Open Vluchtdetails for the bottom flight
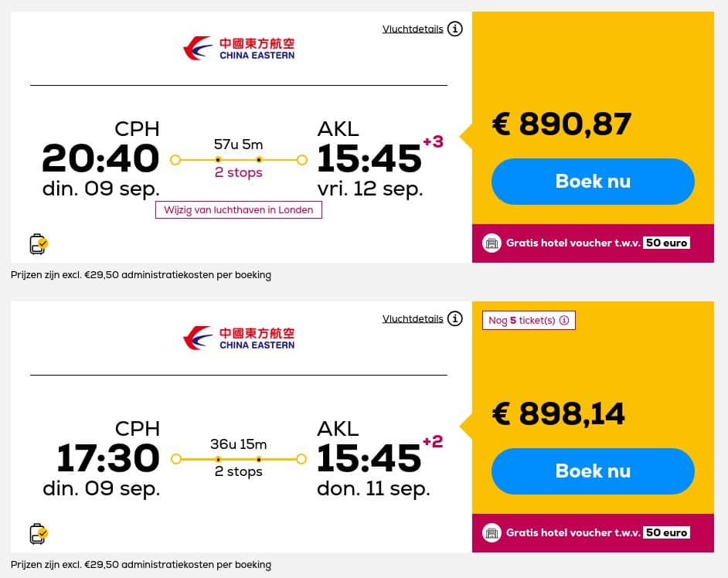Viewport: 728px width, 578px height. click(x=413, y=318)
